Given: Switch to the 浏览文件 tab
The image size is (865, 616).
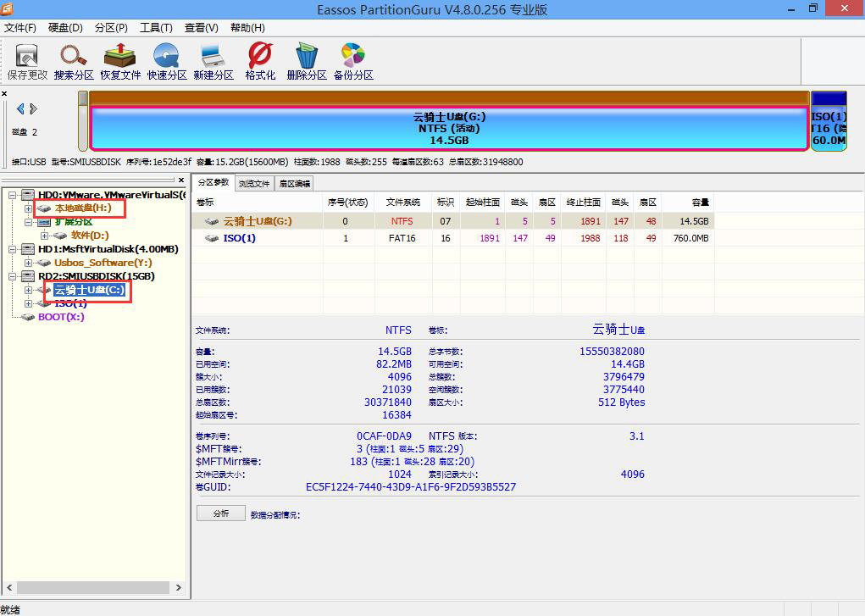Looking at the screenshot, I should tap(254, 183).
